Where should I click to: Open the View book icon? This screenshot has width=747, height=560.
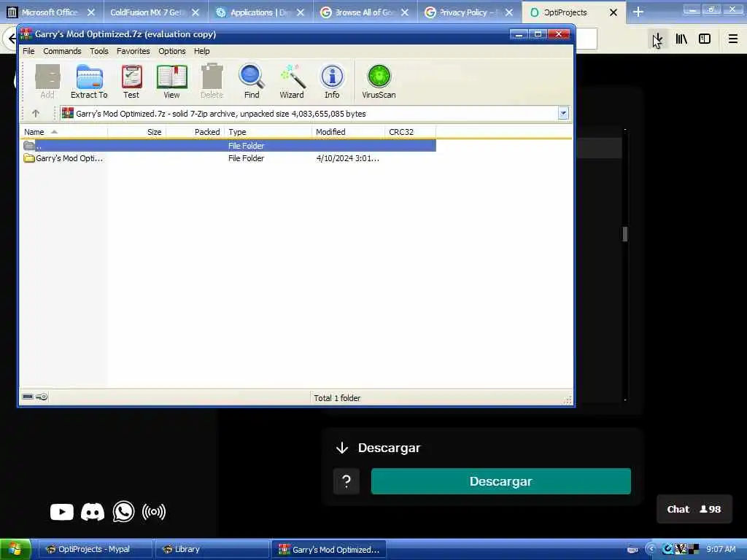[171, 81]
